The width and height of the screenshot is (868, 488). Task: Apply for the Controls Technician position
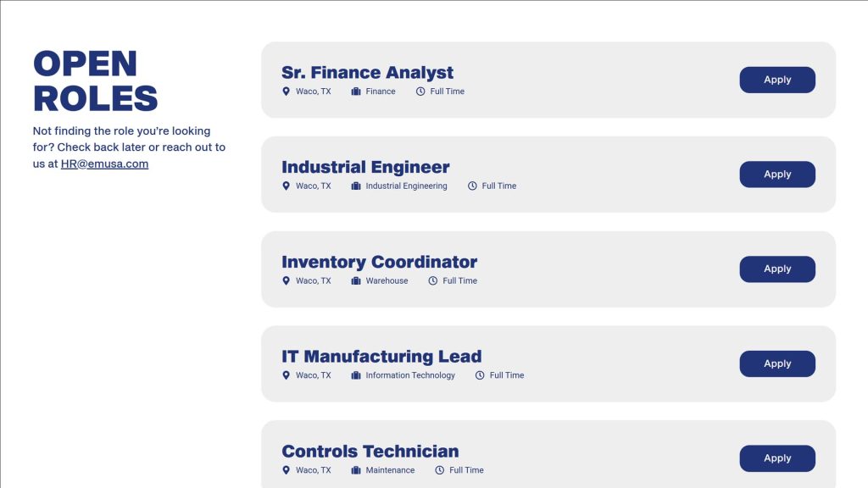pyautogui.click(x=777, y=458)
